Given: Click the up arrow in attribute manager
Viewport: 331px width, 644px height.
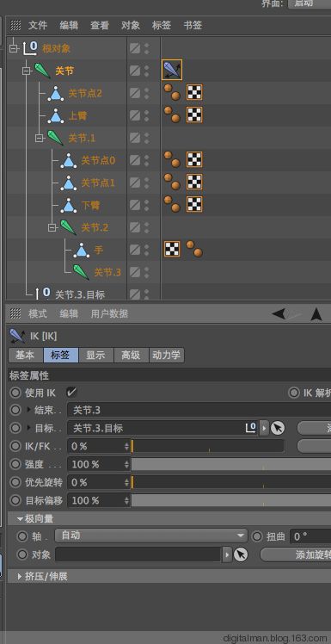Looking at the screenshot, I should (x=316, y=314).
